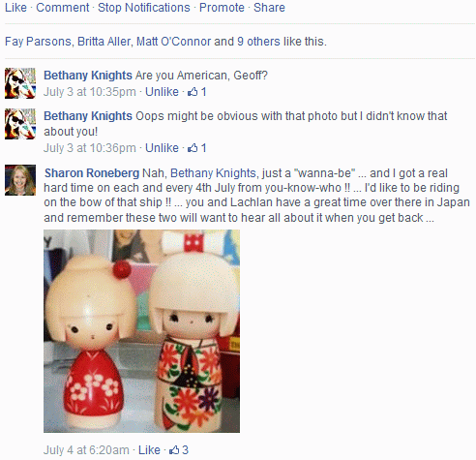Unlike the "Oops might be obvious" comment

tap(162, 148)
